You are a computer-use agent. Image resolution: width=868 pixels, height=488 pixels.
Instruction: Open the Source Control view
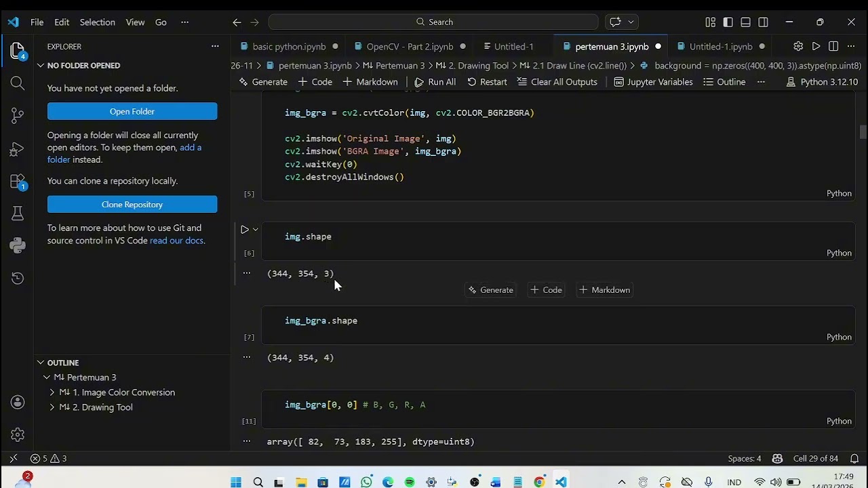point(18,116)
